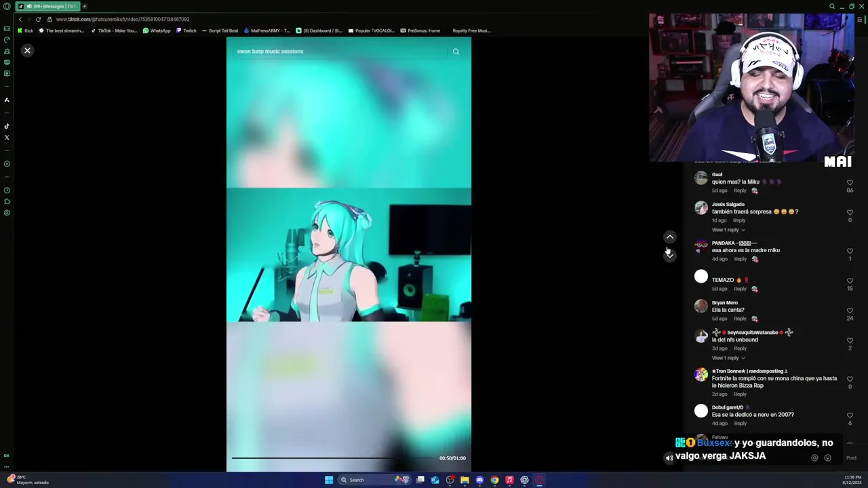Image resolution: width=868 pixels, height=488 pixels.
Task: Open 'TikTok - Make You...' bookmark
Action: coord(114,30)
